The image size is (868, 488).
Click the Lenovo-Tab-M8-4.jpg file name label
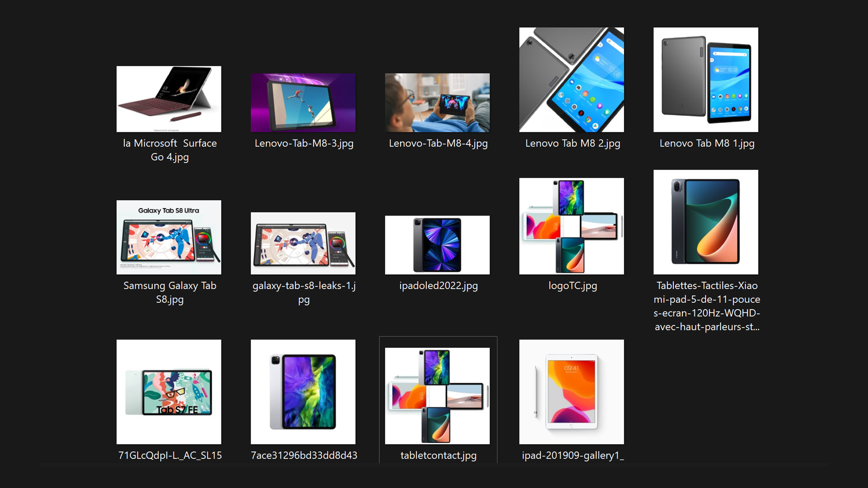[438, 143]
